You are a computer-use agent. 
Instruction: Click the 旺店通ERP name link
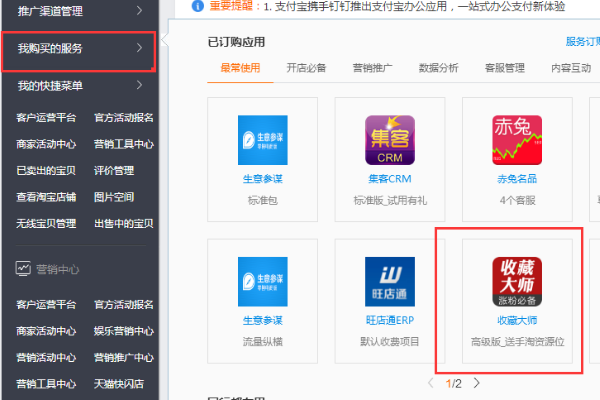click(390, 320)
